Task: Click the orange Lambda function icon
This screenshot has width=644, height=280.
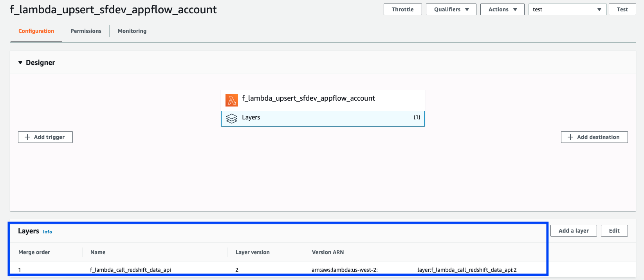Action: (x=232, y=100)
